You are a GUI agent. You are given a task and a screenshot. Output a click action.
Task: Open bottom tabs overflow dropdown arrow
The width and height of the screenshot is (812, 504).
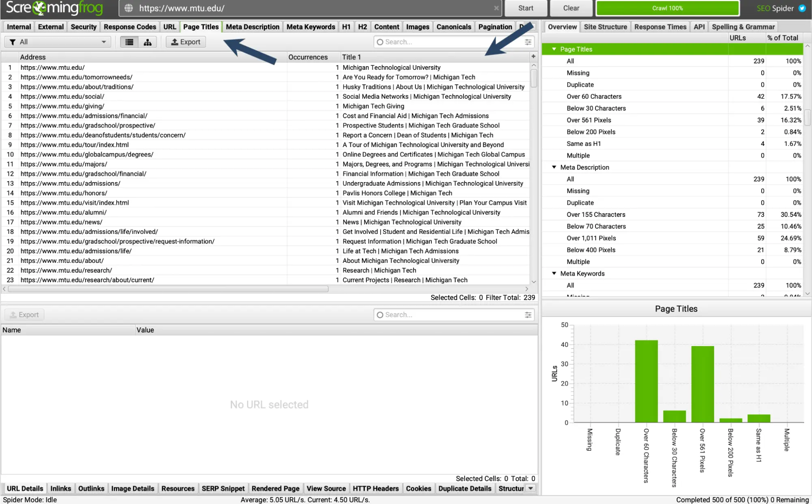531,488
